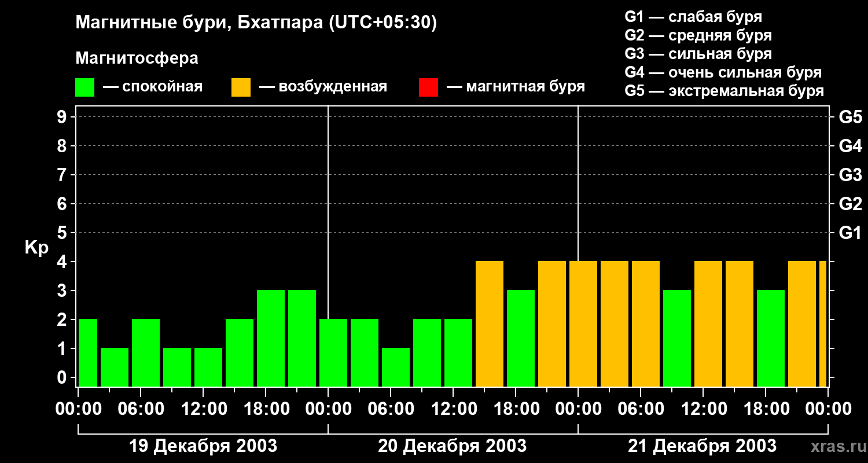Click the orange 'возбужденная' legend swatch

(x=241, y=87)
